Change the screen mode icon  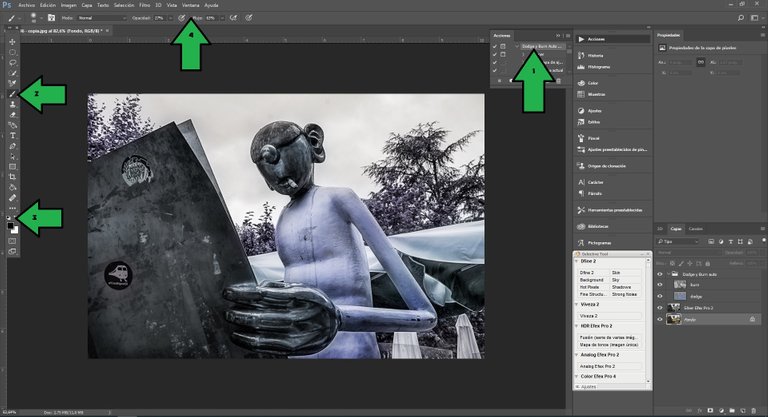12,251
